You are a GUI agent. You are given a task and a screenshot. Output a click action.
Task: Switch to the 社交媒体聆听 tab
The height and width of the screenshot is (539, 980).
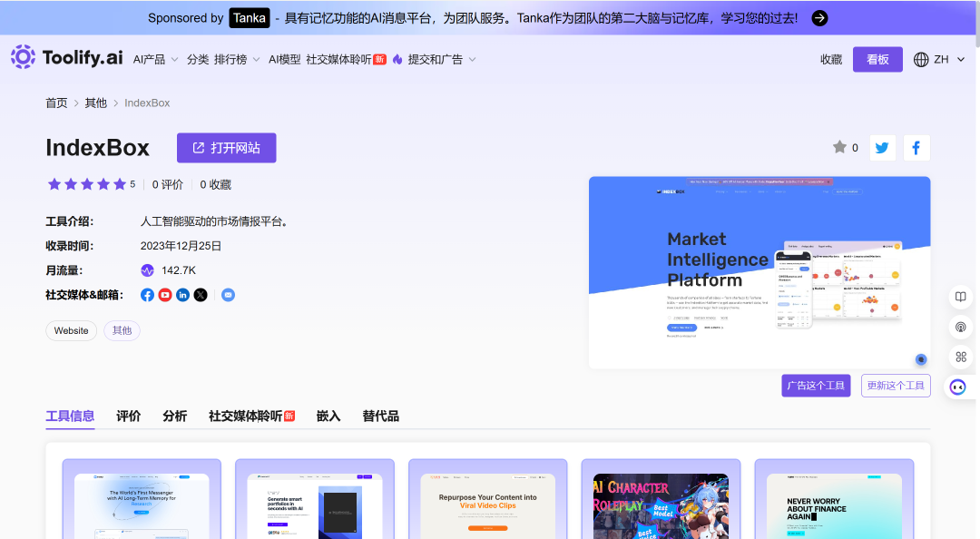tap(251, 416)
